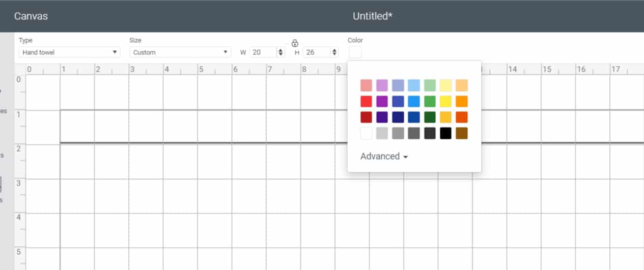Choose the dark red swatch
Viewport: 644px width, 270px height.
367,117
